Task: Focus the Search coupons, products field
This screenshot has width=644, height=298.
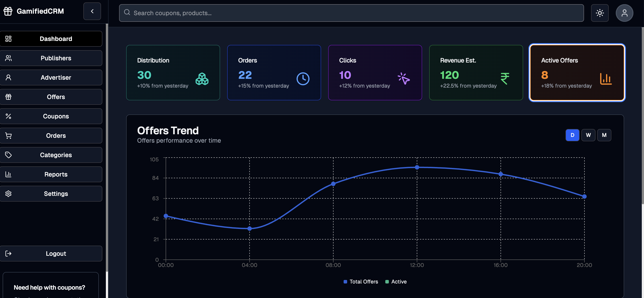Action: (351, 13)
